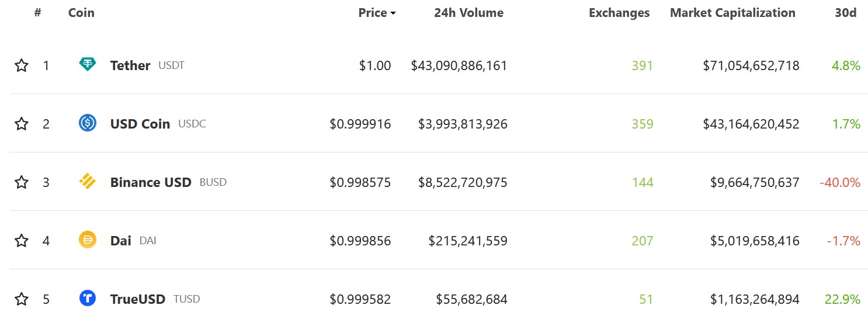Click the TrueUSD logo icon

click(87, 298)
